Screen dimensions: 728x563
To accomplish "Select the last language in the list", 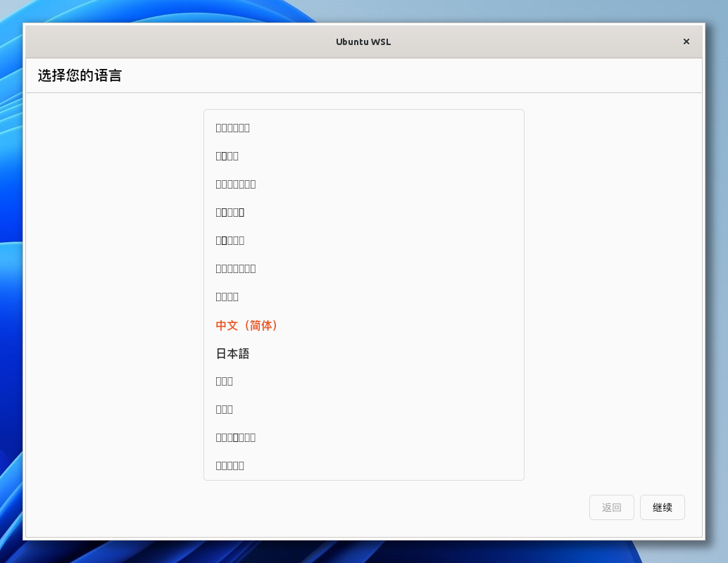I will click(x=230, y=466).
